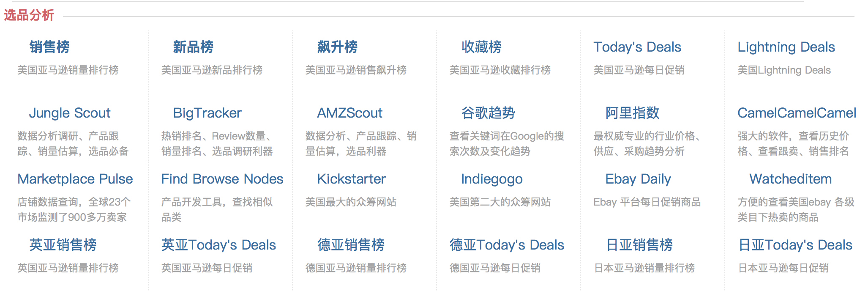
Task: Open the 阿里指数 link
Action: click(632, 113)
